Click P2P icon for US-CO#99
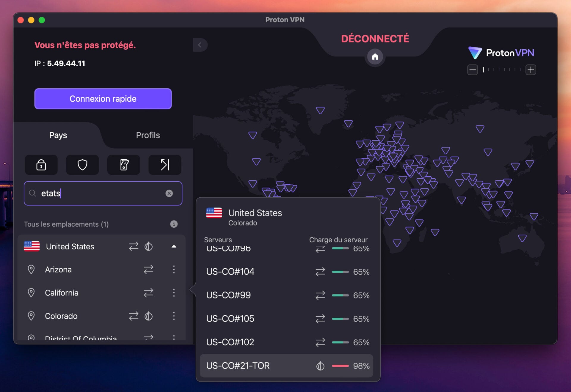 [x=320, y=295]
